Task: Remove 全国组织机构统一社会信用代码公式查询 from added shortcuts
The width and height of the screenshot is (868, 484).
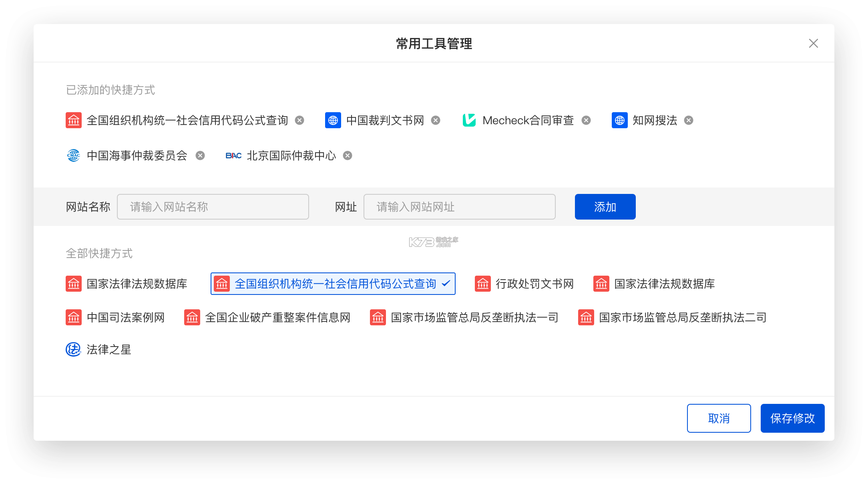Action: click(x=299, y=120)
